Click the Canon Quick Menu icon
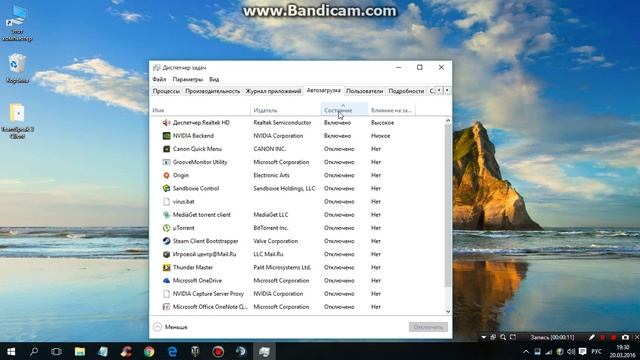This screenshot has height=360, width=640. click(166, 149)
